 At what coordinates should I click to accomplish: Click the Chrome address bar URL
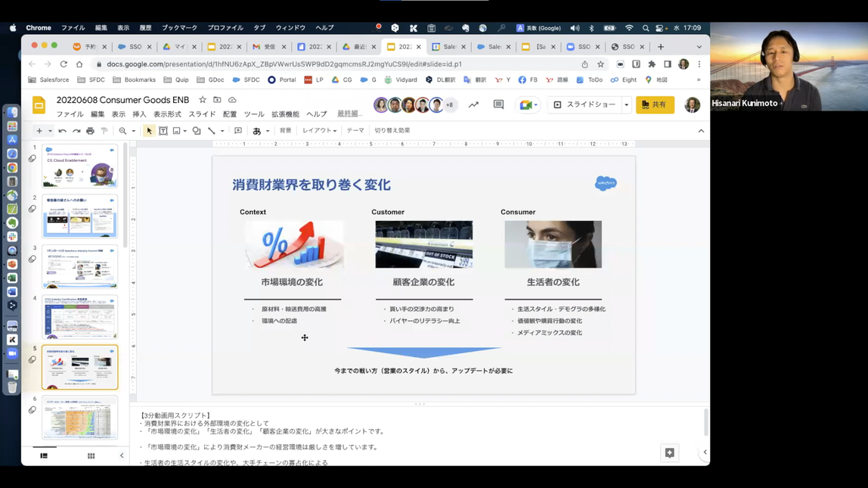click(x=284, y=64)
